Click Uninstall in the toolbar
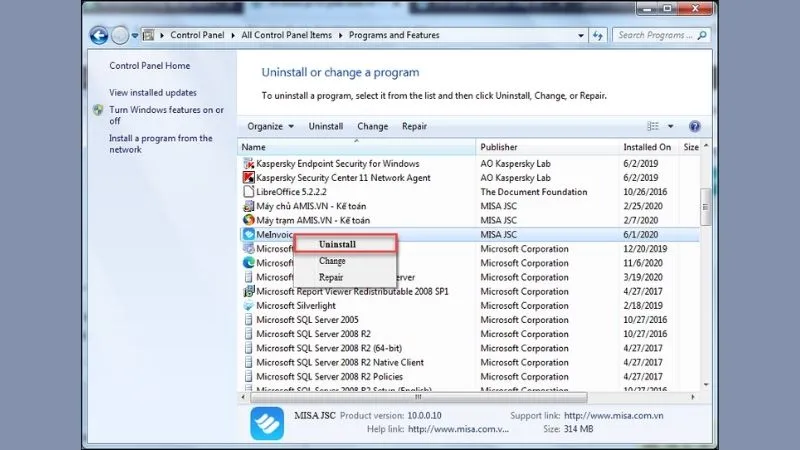 tap(326, 127)
